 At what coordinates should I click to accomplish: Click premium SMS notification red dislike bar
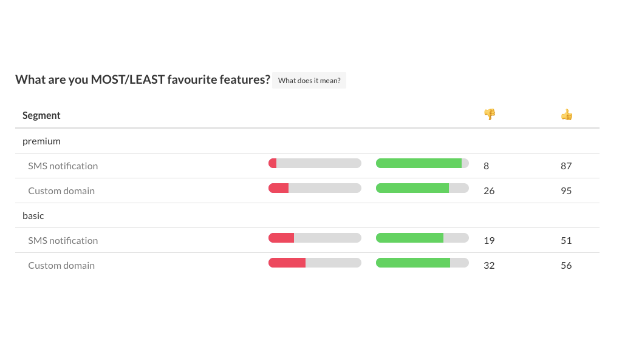(273, 163)
